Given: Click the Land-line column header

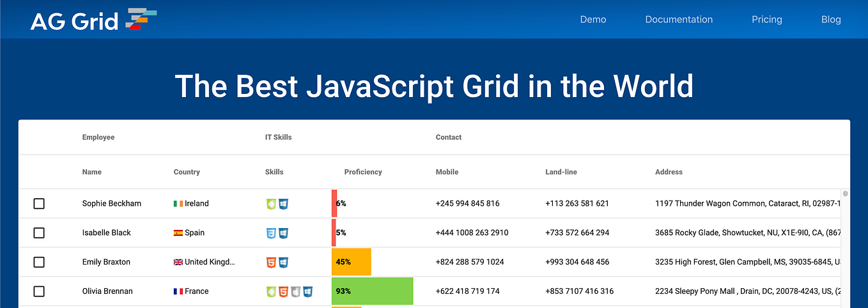Looking at the screenshot, I should point(561,172).
